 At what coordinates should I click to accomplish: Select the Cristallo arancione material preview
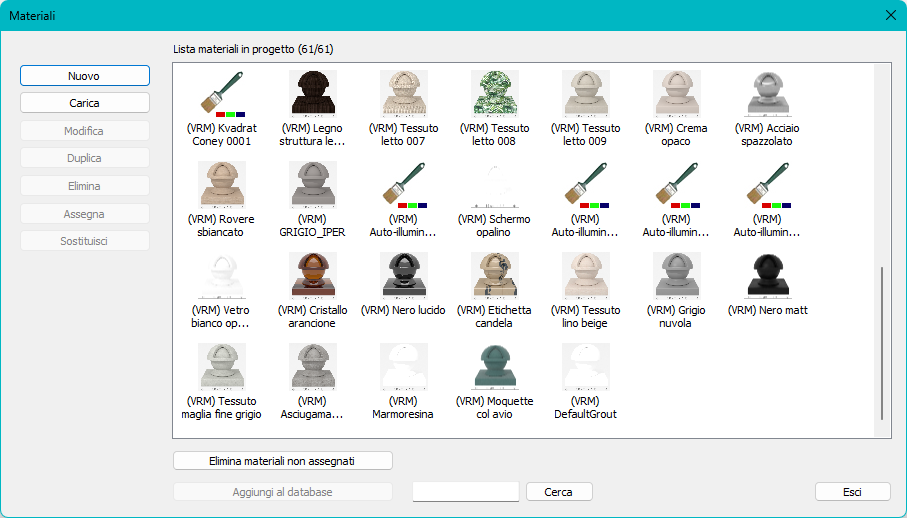coord(312,276)
